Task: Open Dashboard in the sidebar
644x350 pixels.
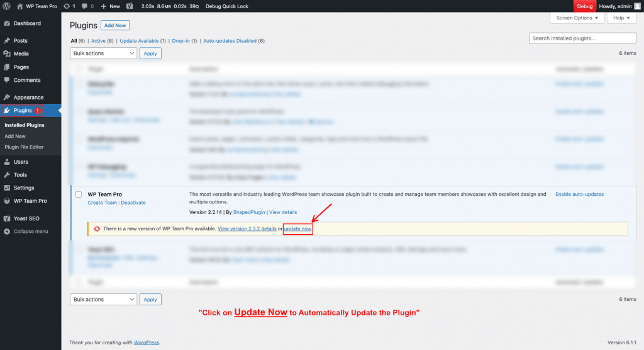Action: 27,23
